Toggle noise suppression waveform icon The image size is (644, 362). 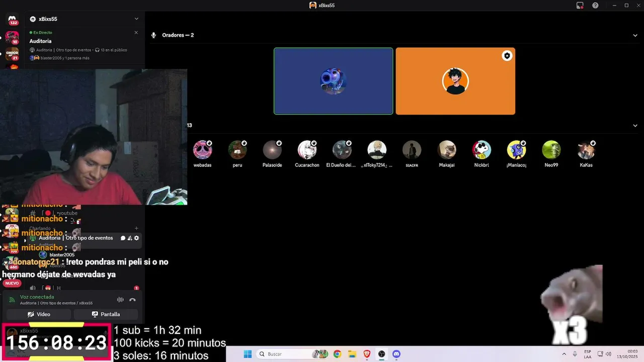pyautogui.click(x=120, y=300)
